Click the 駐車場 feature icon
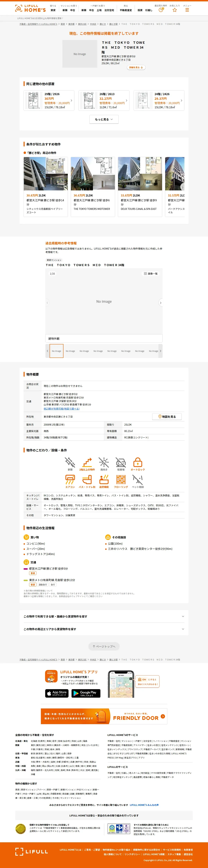208x868 pixels. 121,462
